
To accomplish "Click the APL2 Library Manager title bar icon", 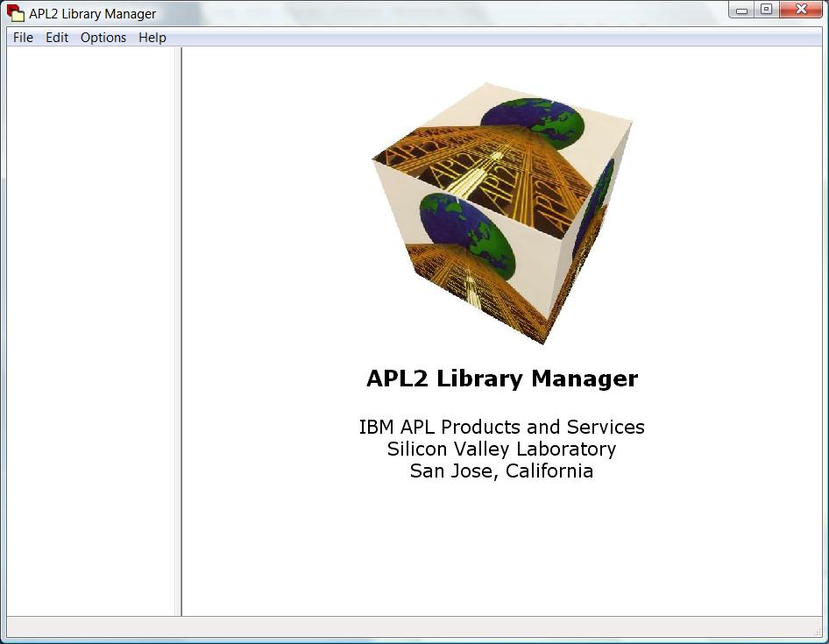I will [15, 12].
